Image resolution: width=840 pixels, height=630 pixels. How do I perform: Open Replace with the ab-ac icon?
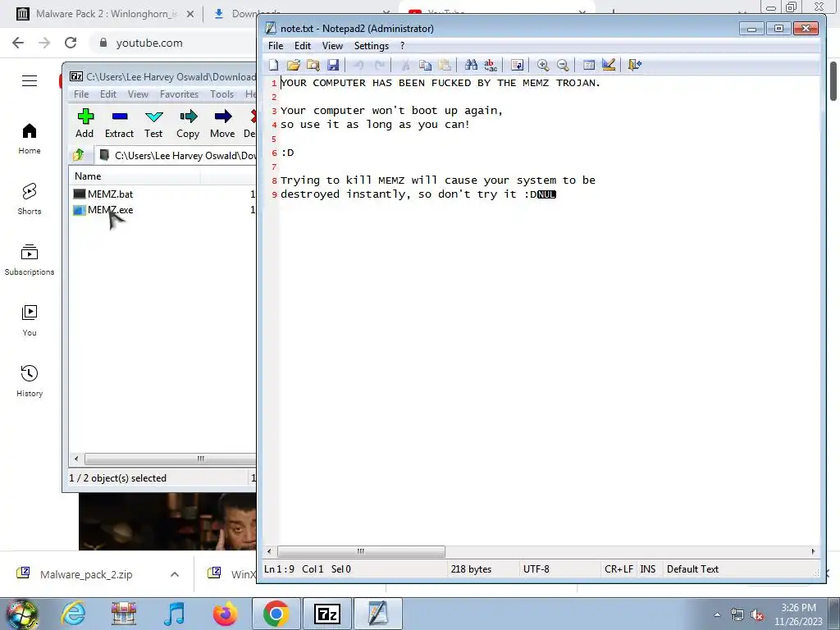tap(491, 66)
